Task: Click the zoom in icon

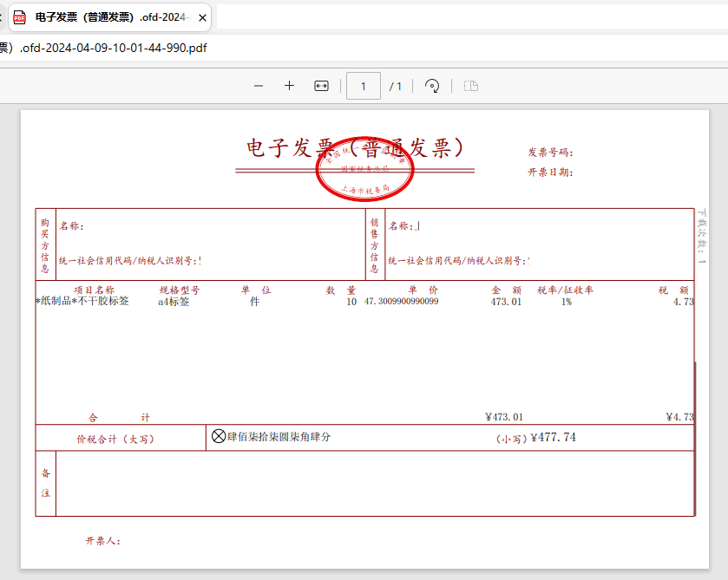Action: [x=289, y=85]
